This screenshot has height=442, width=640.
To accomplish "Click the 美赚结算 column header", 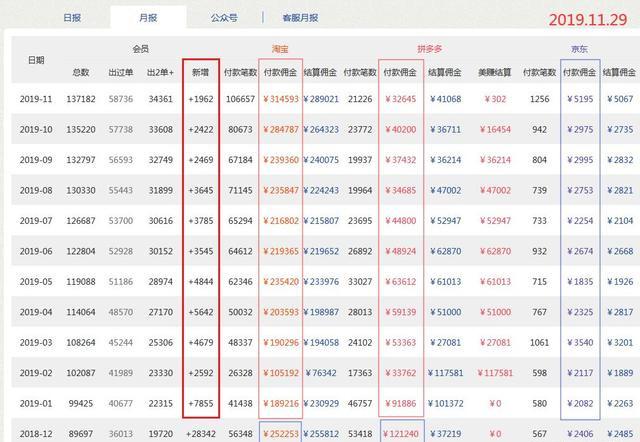I will pos(495,72).
